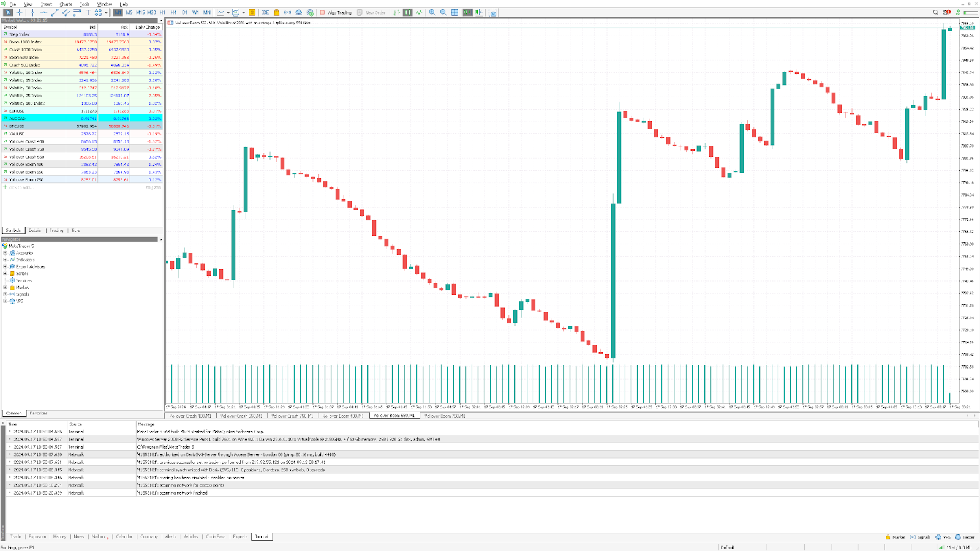Select the Trendline drawing tool
Image resolution: width=980 pixels, height=551 pixels.
(55, 12)
